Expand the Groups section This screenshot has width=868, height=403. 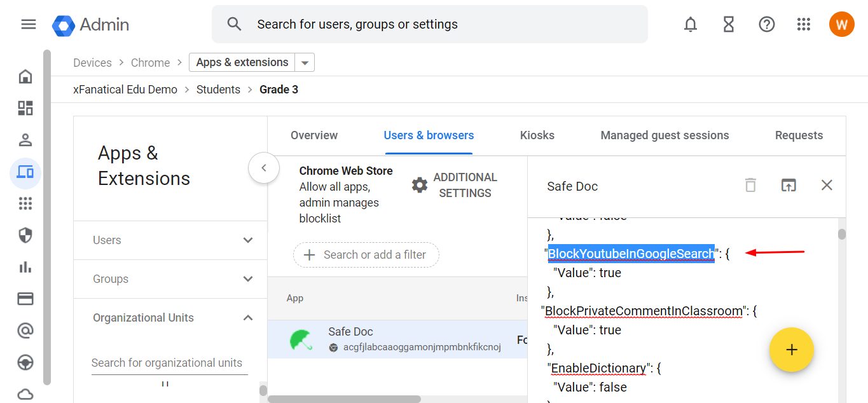pos(248,278)
